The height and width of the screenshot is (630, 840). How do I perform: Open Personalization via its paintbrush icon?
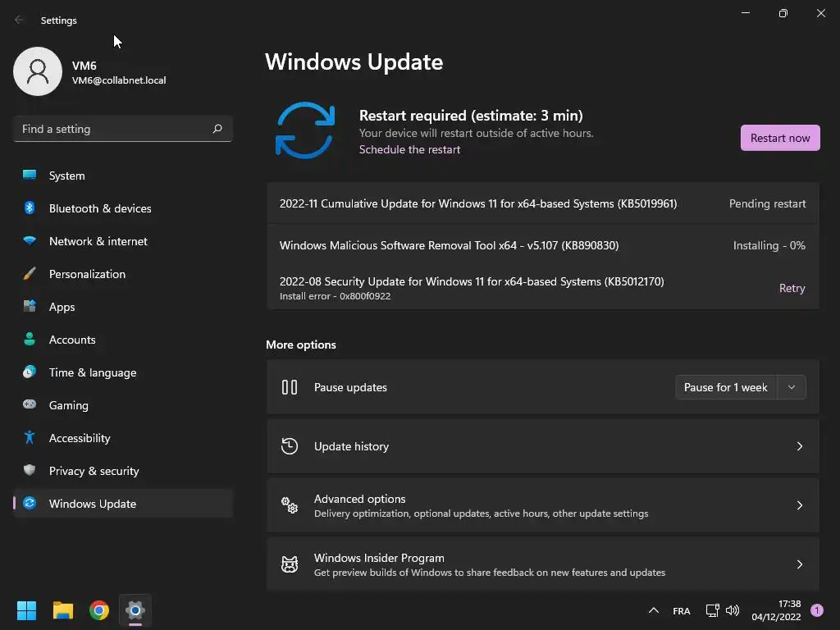click(x=30, y=274)
